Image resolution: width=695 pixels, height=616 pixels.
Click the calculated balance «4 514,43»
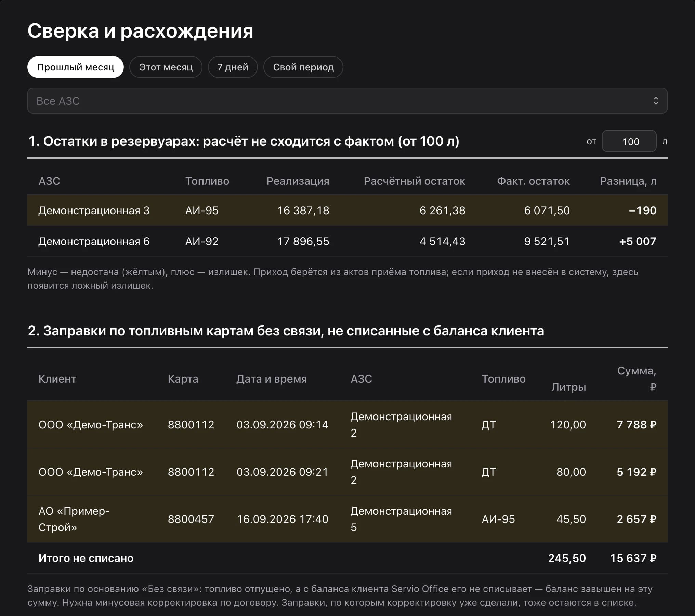click(442, 241)
